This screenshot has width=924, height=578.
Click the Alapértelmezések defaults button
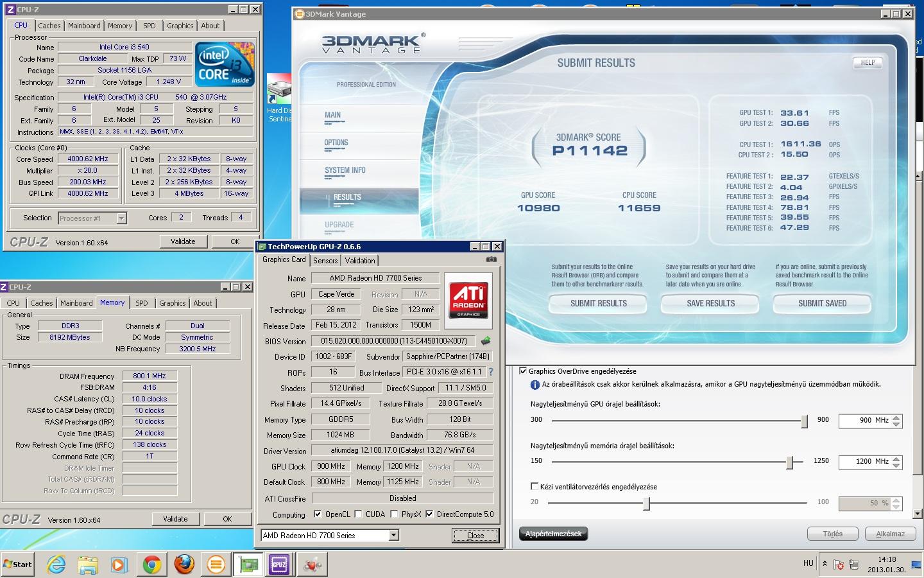pyautogui.click(x=553, y=534)
